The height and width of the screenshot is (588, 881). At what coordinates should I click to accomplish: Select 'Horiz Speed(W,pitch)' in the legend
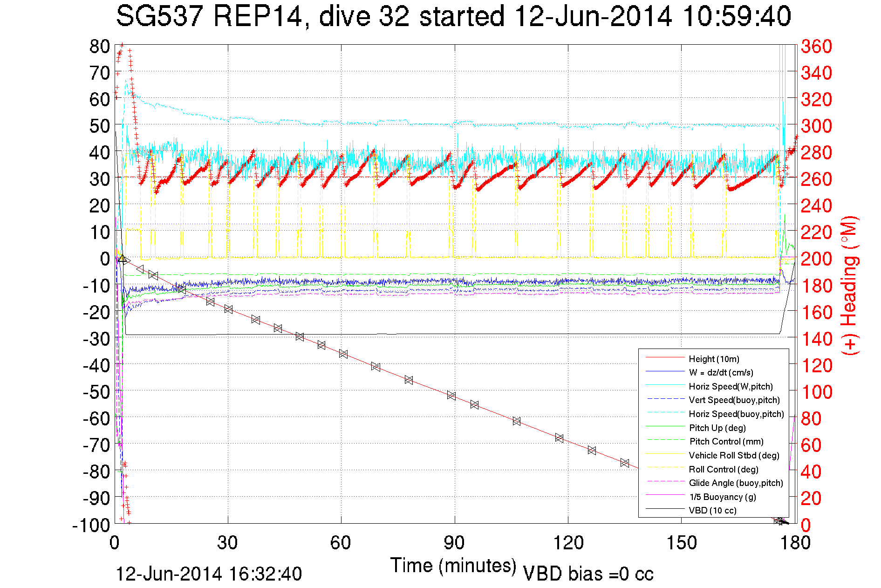[731, 386]
